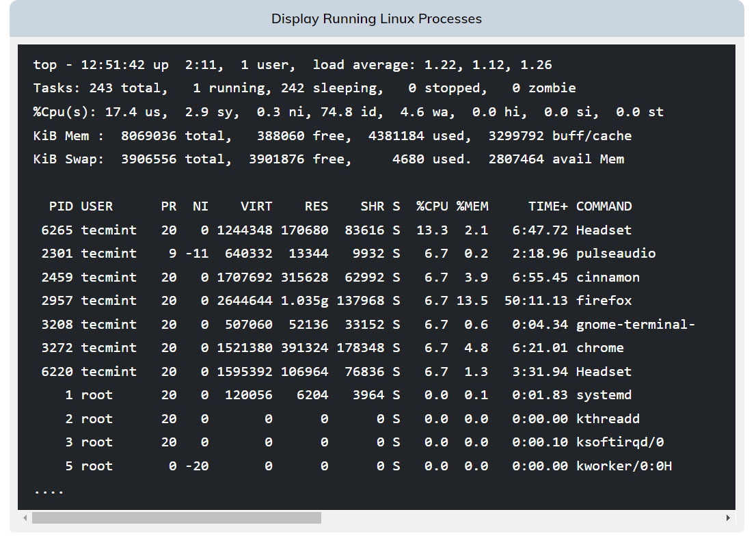Click the pulseaudio command name
Image resolution: width=756 pixels, height=538 pixels.
pyautogui.click(x=616, y=254)
